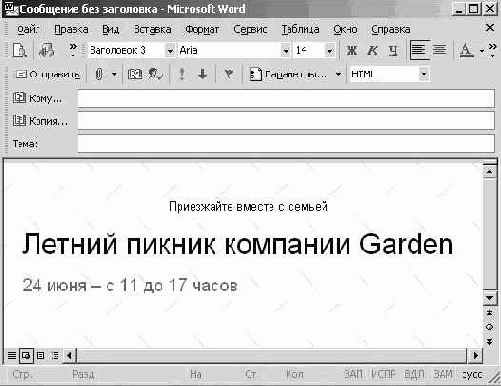The width and height of the screenshot is (501, 386).
Task: Click vertical scrollbar down arrow
Action: point(489,298)
